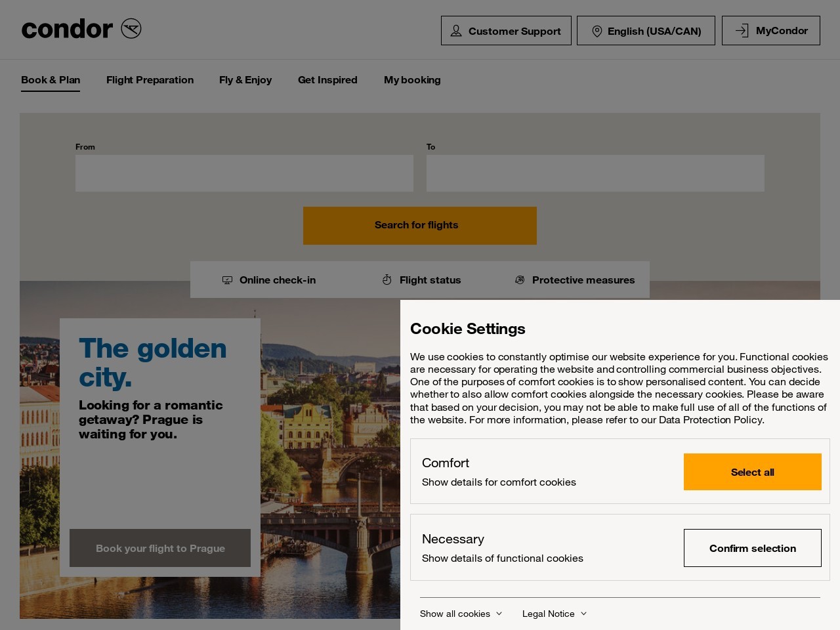Open MyCondor via the login arrow icon
Viewport: 840px width, 630px height.
click(x=742, y=30)
